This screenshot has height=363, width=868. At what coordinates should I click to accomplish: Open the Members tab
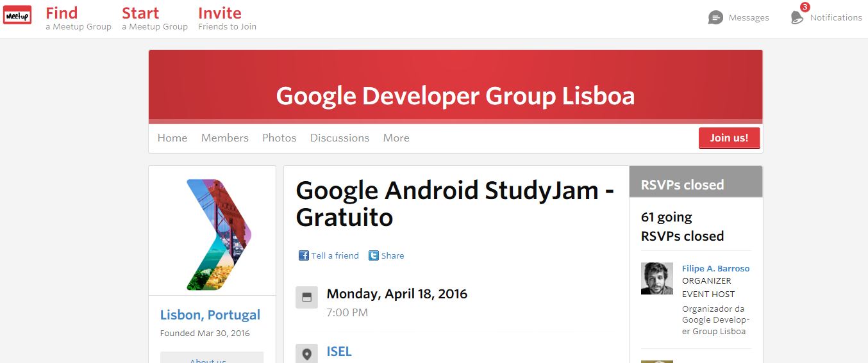pos(224,138)
